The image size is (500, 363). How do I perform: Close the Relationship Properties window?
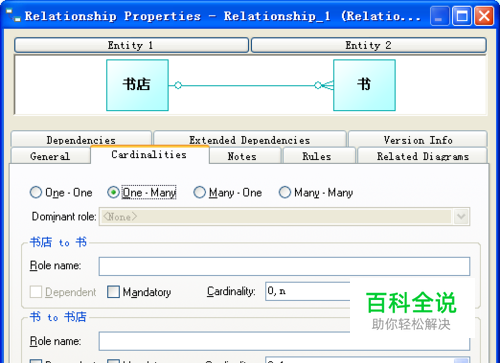pos(484,16)
